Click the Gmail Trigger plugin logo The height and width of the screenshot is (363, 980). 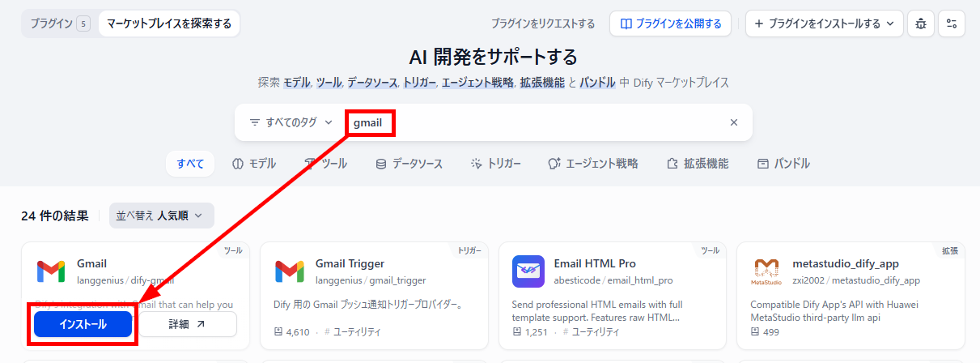290,271
